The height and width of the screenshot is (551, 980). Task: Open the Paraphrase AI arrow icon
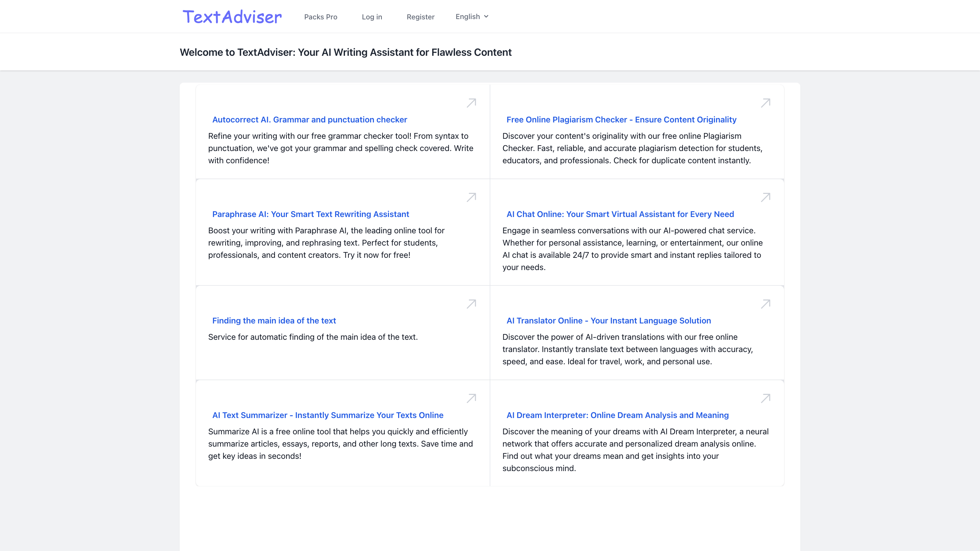pyautogui.click(x=471, y=197)
